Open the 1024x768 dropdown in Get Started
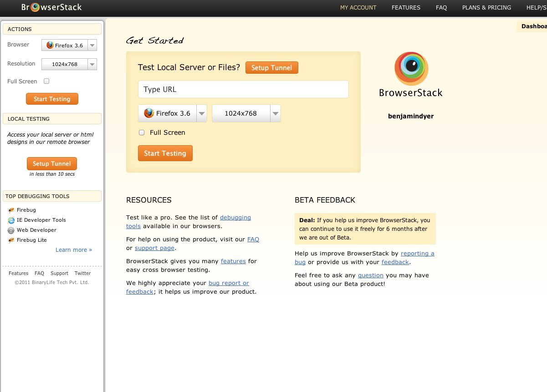 pyautogui.click(x=275, y=113)
